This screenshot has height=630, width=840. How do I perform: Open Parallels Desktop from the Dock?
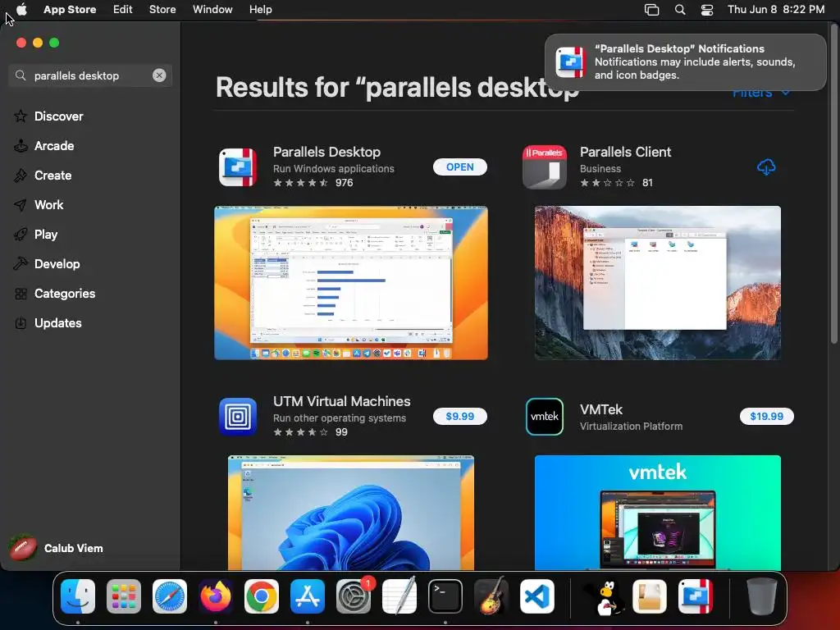[696, 596]
